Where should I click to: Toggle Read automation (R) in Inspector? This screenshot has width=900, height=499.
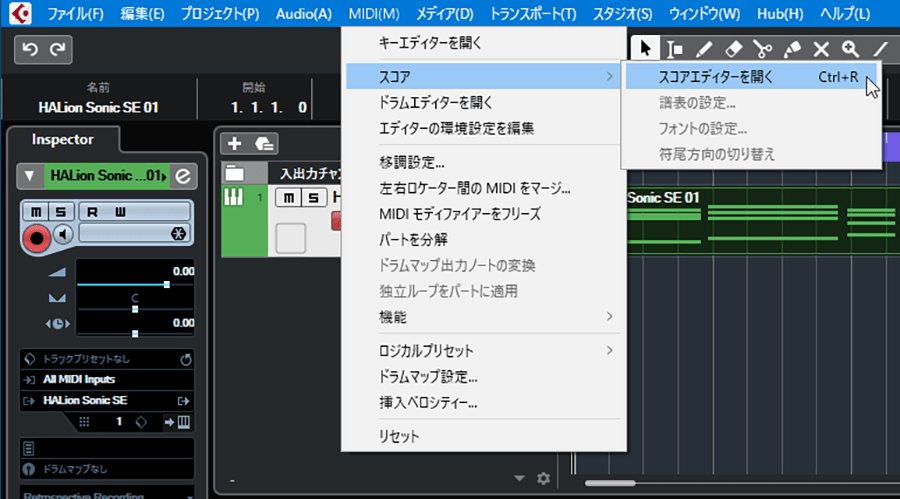[x=92, y=212]
